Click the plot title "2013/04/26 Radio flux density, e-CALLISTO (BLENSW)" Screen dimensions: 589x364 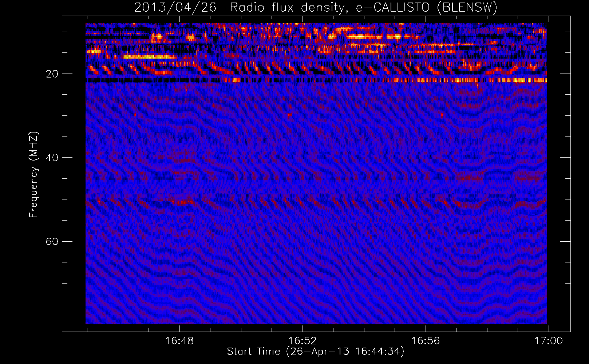pyautogui.click(x=316, y=7)
